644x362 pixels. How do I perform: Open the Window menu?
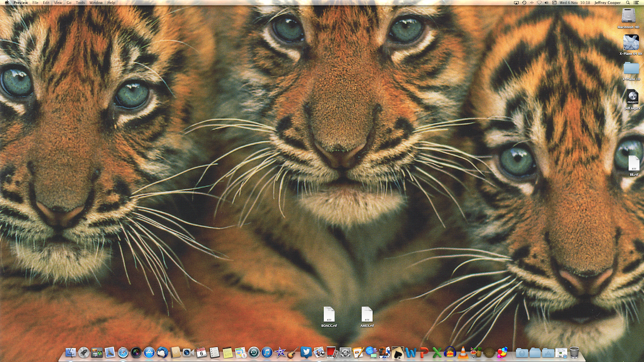click(x=96, y=3)
